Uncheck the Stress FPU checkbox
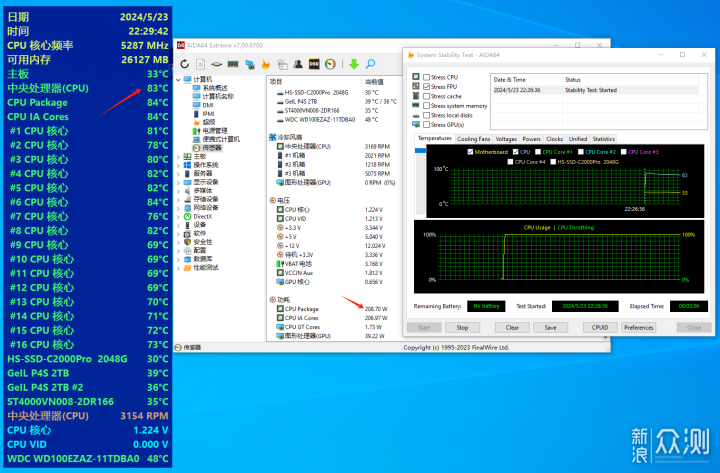Viewport: 720px width, 473px height. (427, 86)
